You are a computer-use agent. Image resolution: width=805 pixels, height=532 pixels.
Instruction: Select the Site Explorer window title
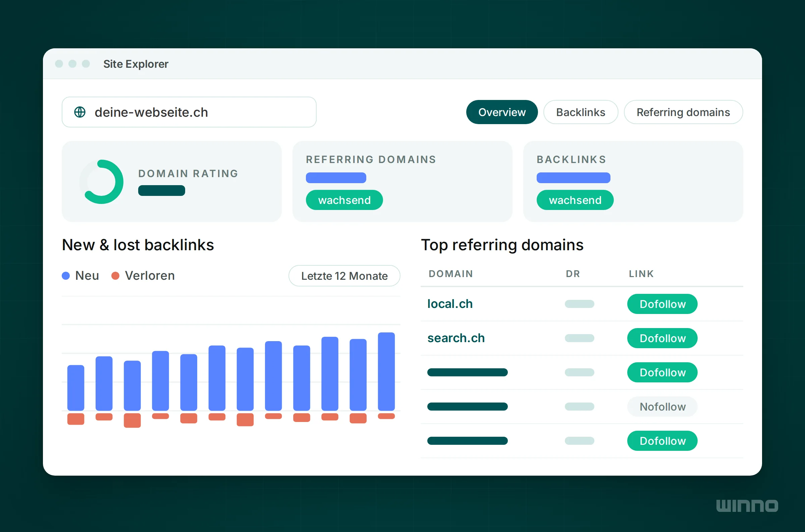click(x=136, y=64)
